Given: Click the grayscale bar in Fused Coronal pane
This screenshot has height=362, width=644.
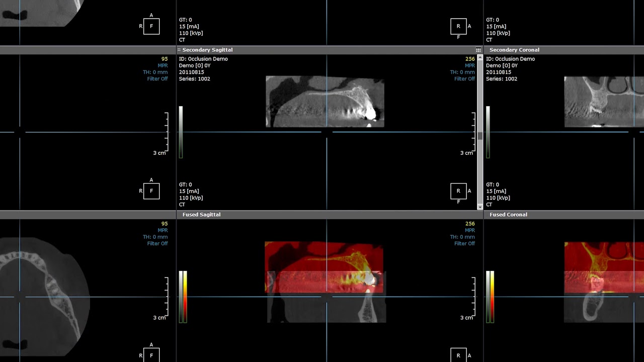Looking at the screenshot, I should [x=488, y=297].
